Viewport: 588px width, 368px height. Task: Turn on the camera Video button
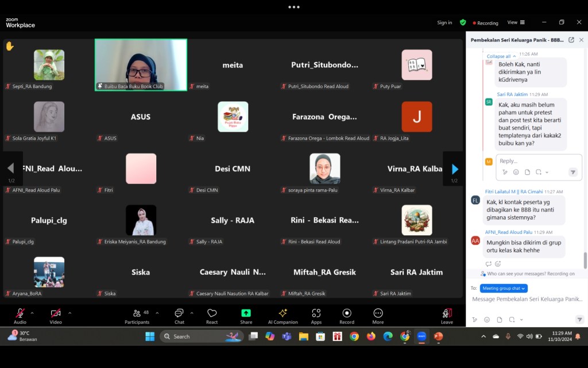click(56, 313)
